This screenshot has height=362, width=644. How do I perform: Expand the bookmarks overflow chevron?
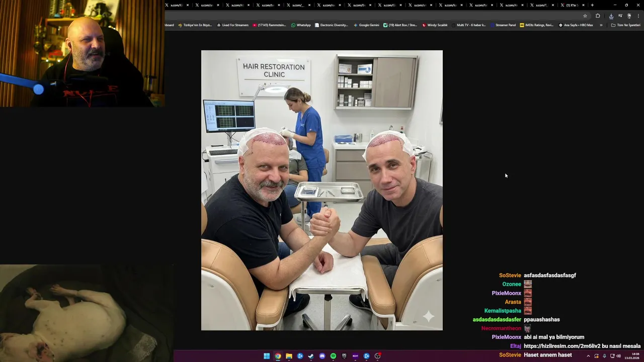tap(601, 25)
